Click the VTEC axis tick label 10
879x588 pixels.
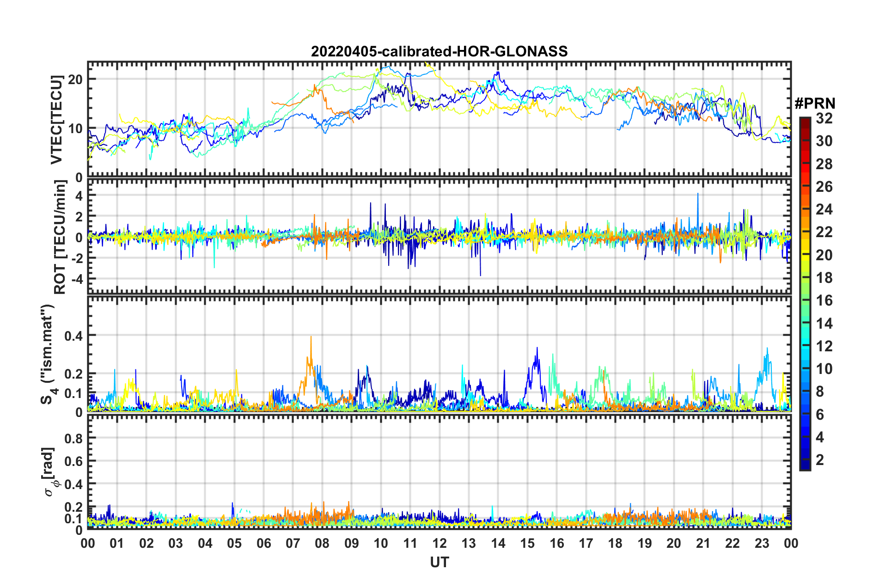click(x=75, y=129)
